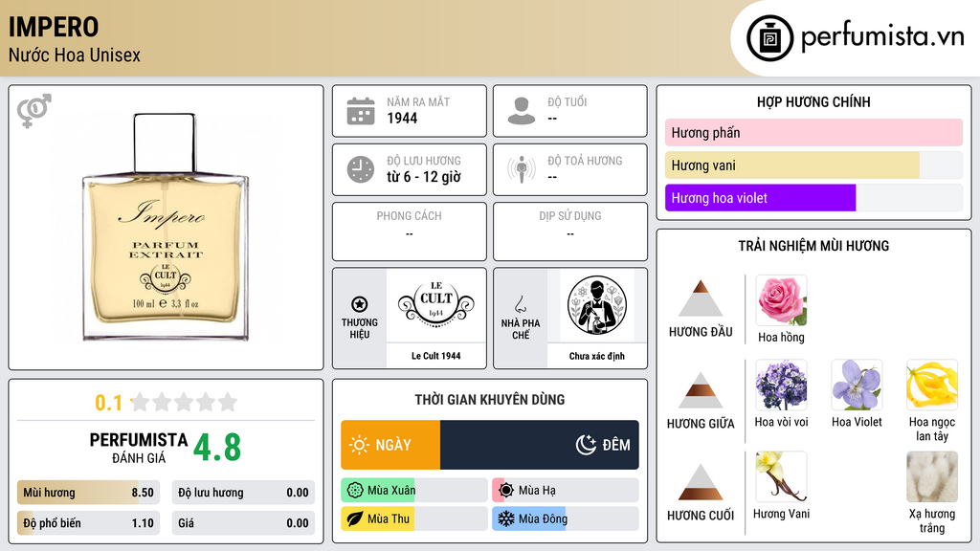Select the Ngày sun segment

click(x=390, y=445)
